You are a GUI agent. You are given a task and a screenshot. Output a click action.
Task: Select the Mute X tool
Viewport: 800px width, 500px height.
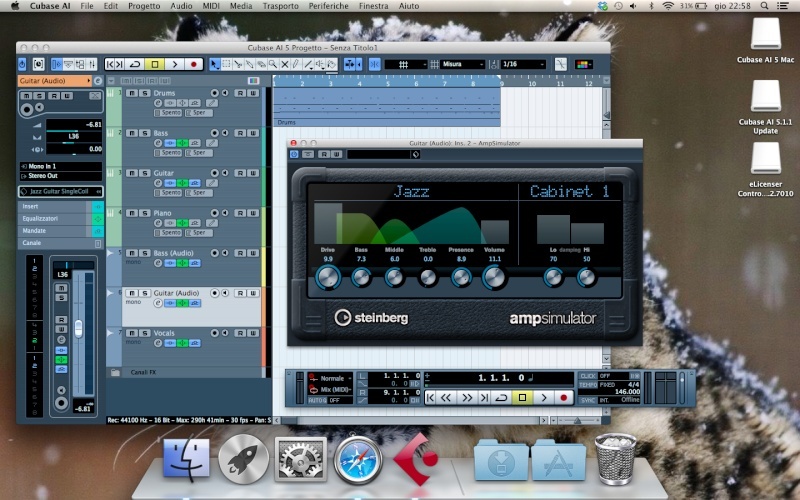[285, 64]
